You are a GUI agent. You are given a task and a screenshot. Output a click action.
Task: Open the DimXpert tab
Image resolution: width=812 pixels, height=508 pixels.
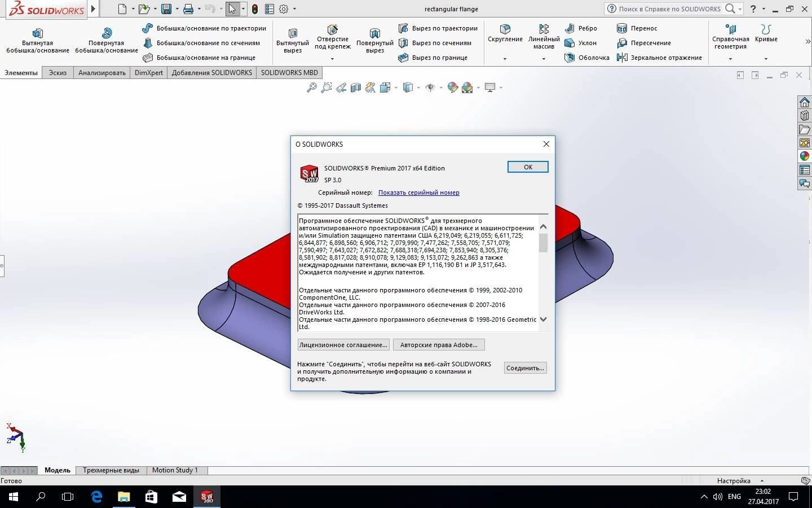(149, 73)
